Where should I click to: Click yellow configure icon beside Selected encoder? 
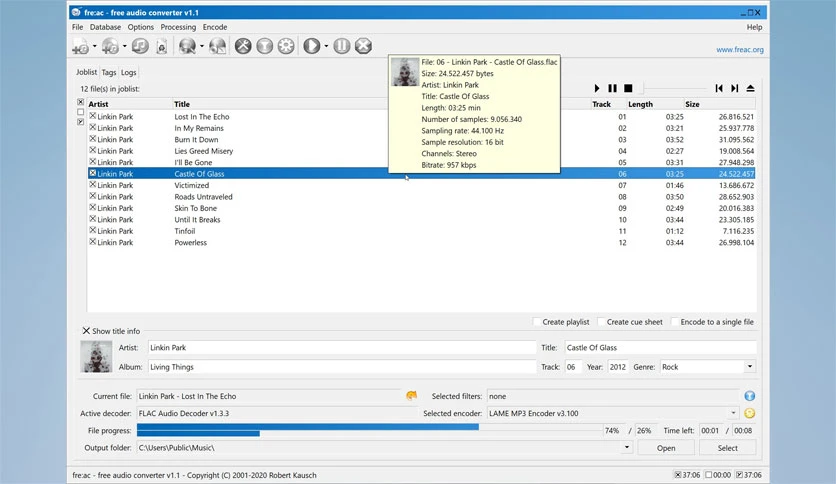(x=750, y=413)
